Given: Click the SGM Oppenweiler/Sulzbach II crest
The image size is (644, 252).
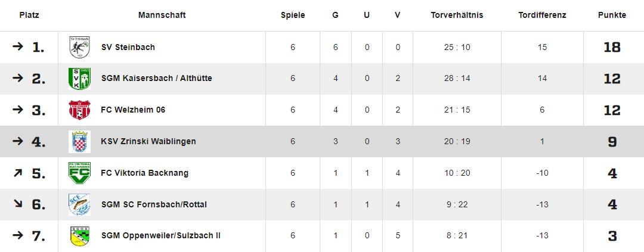Looking at the screenshot, I should (x=79, y=236).
